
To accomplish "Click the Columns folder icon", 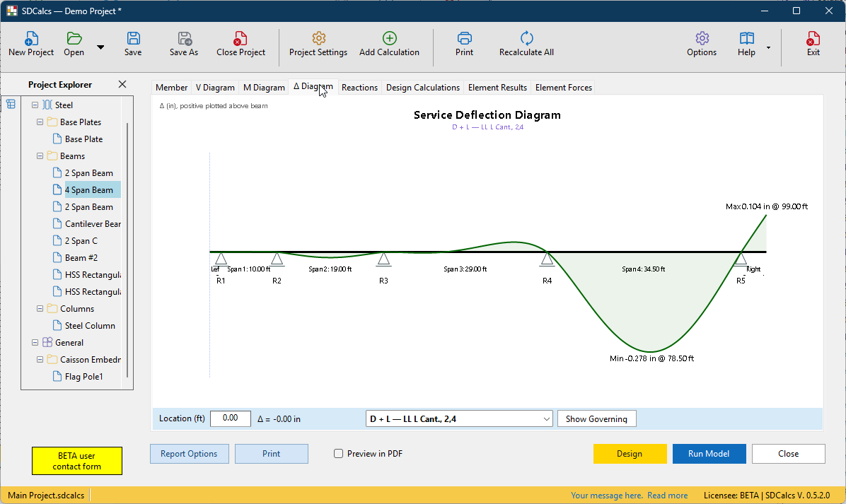I will coord(52,309).
